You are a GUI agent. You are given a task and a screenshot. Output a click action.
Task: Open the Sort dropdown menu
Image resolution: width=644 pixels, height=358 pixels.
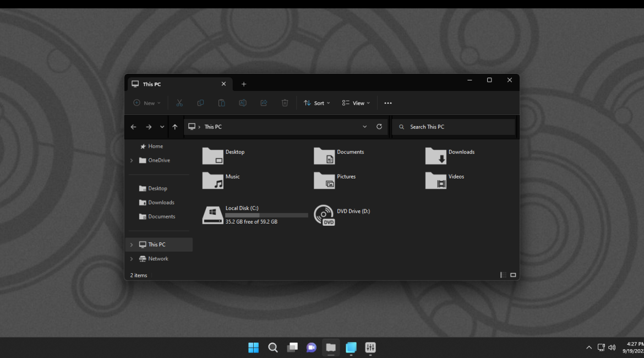coord(317,103)
